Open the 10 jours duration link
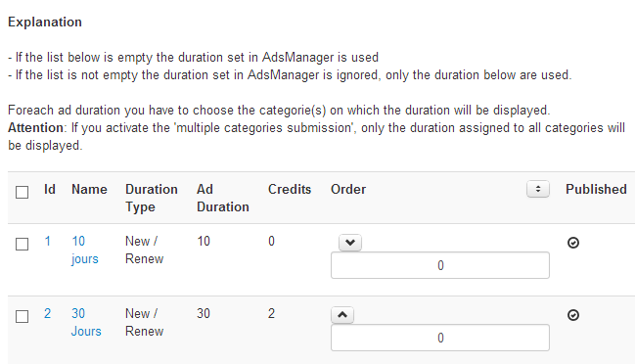The height and width of the screenshot is (364, 636). (85, 250)
